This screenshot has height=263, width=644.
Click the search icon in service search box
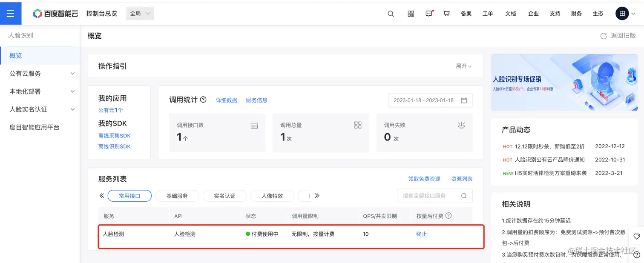pos(464,196)
